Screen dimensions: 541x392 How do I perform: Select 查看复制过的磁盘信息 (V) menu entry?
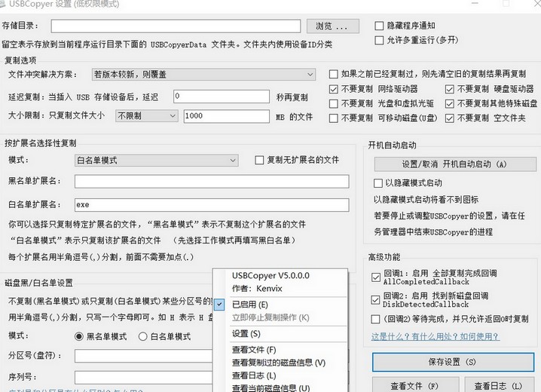(x=278, y=363)
